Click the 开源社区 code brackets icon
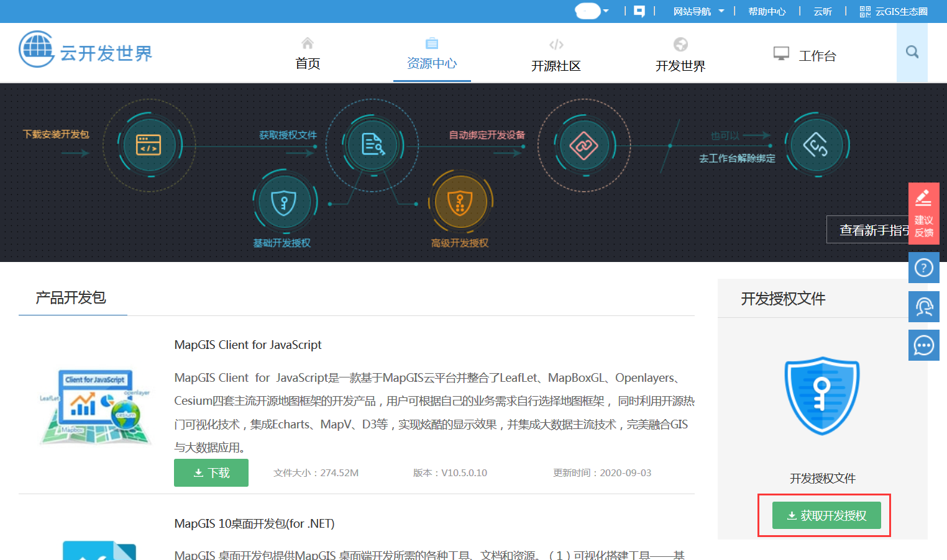947x560 pixels. [556, 45]
